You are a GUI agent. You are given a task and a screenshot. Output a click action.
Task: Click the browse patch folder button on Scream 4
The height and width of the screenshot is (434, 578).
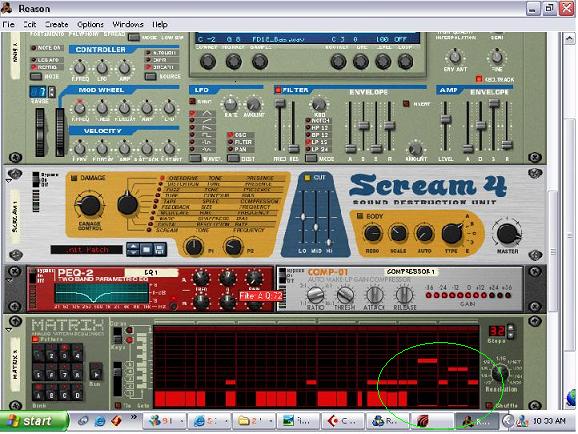tap(146, 249)
